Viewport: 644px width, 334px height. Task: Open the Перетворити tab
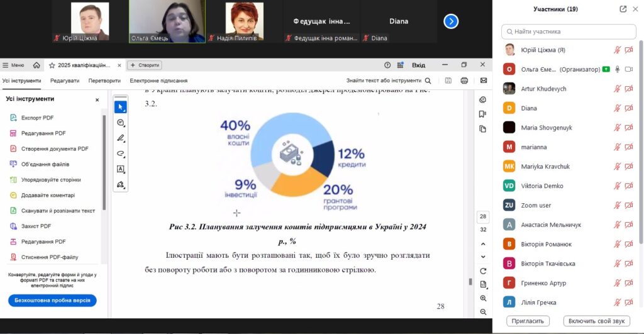click(x=104, y=81)
